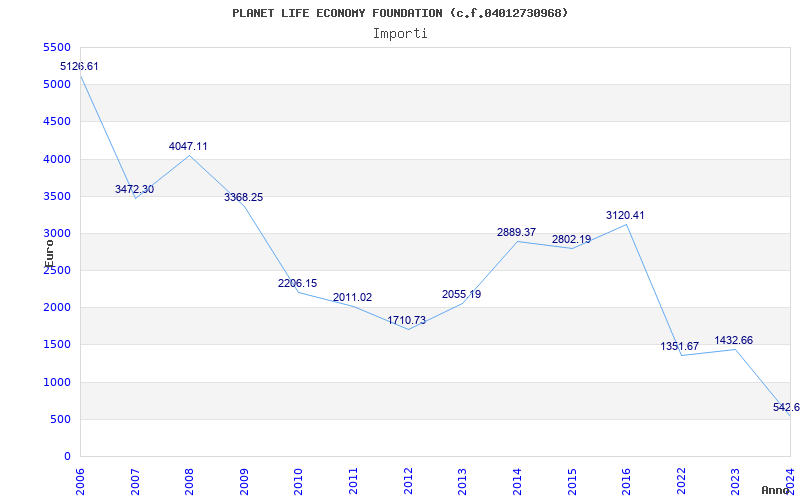
Task: Click the y-axis tick 1000
Action: click(x=57, y=382)
